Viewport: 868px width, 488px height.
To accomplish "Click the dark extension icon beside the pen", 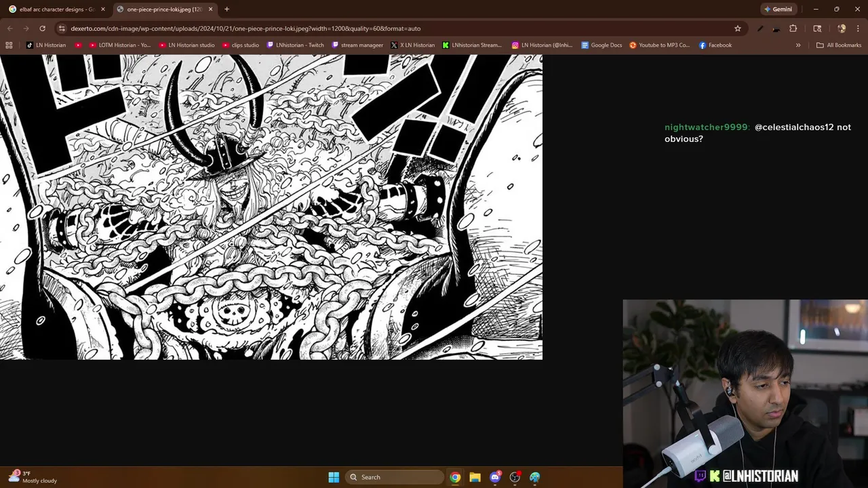I will pyautogui.click(x=776, y=28).
